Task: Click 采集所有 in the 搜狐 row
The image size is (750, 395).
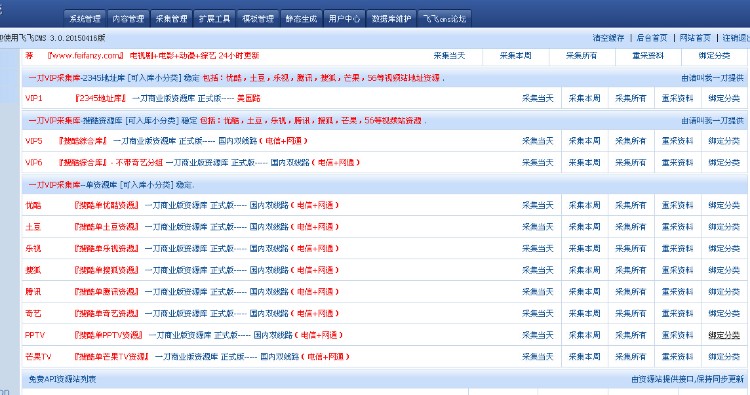Action: (x=630, y=270)
